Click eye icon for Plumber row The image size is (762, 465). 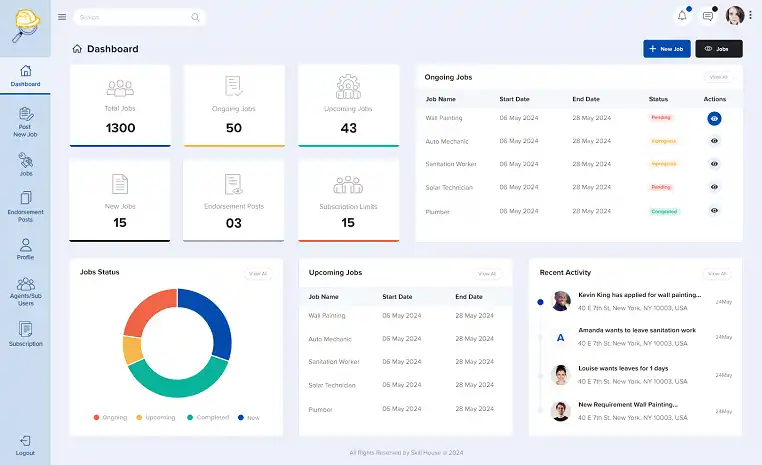(714, 211)
